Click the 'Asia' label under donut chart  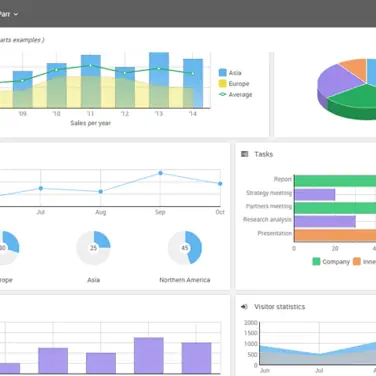click(x=94, y=280)
